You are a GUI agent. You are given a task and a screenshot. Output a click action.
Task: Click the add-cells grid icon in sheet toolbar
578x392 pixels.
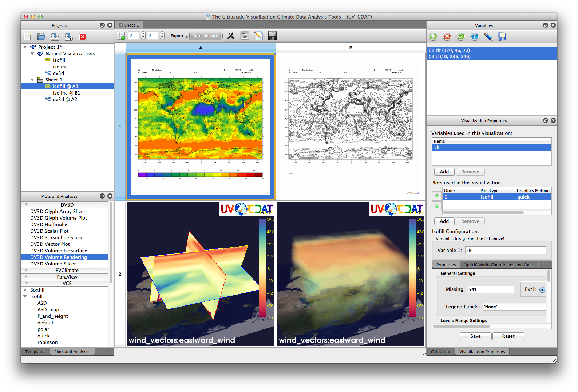pos(121,36)
